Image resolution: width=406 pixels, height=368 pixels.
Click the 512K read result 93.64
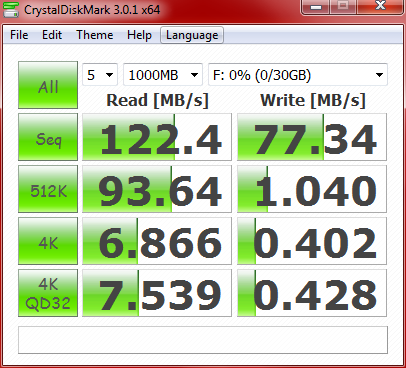coord(157,189)
